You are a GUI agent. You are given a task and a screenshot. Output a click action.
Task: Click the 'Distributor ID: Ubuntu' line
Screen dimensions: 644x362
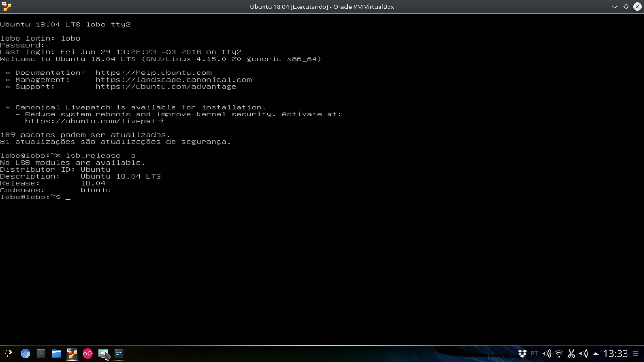55,169
